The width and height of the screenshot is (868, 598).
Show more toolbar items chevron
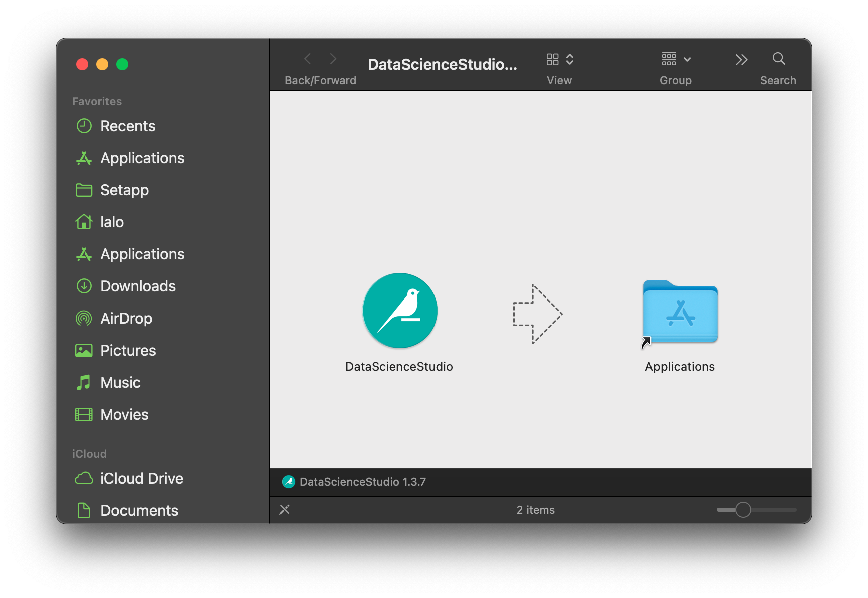741,60
